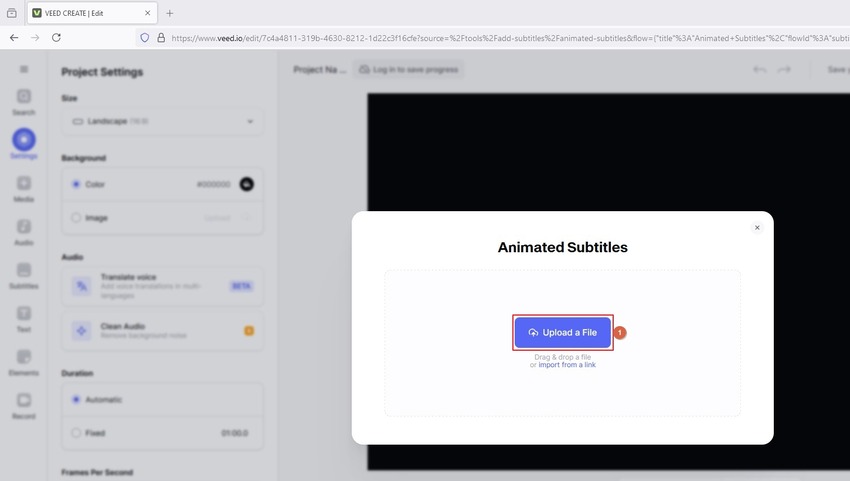This screenshot has height=481, width=850.
Task: Open the Firefox tab overview icon
Action: (x=11, y=13)
